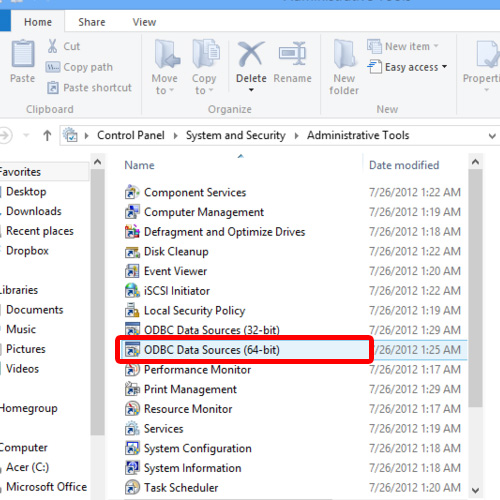Click the Properties icon in ribbon

pyautogui.click(x=487, y=54)
